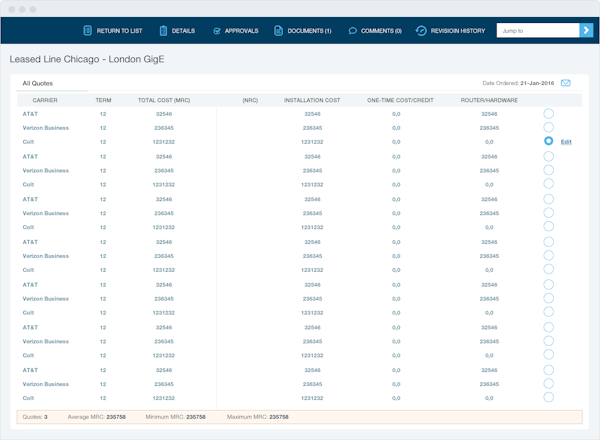Image resolution: width=600 pixels, height=440 pixels.
Task: Click the Documents file icon
Action: (x=279, y=31)
